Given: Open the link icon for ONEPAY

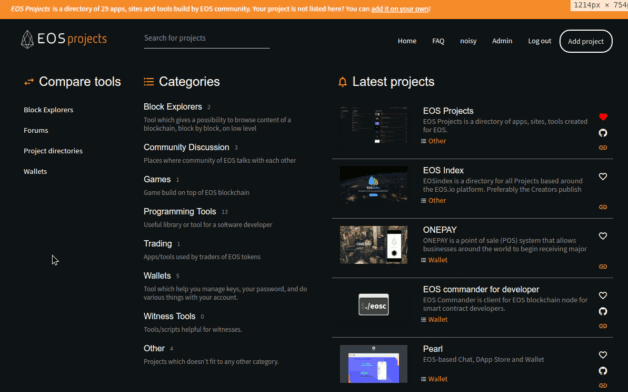Looking at the screenshot, I should click(603, 266).
